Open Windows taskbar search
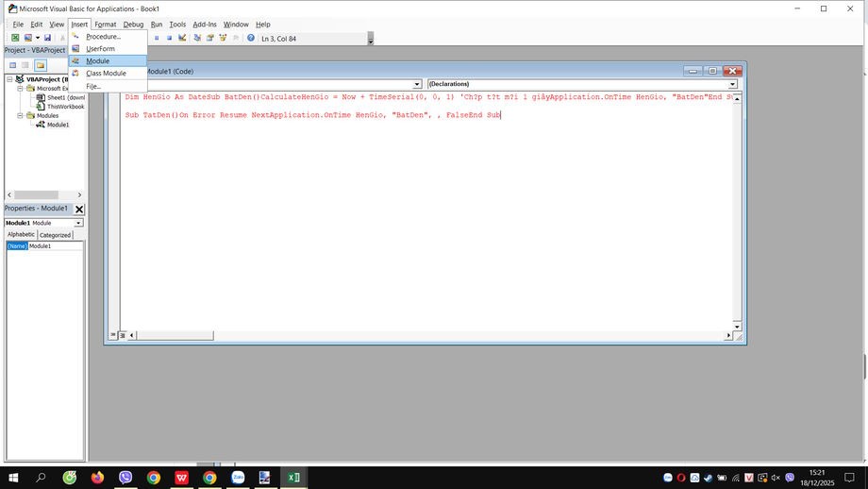 click(x=41, y=478)
